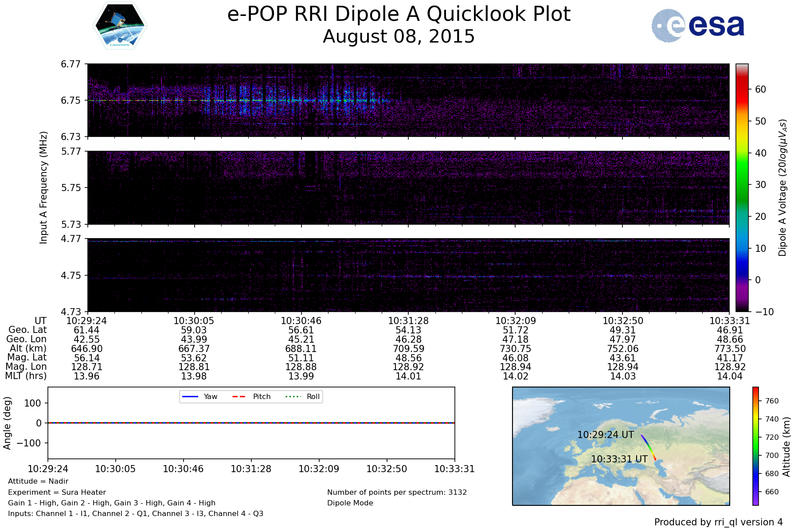Click the '10:33:31 UT' label on the map
798x532 pixels.
(x=619, y=459)
